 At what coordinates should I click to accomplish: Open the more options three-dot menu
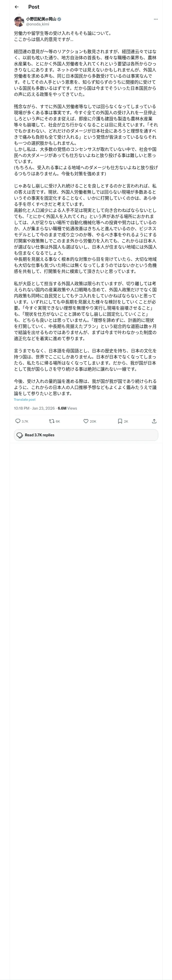point(156,19)
